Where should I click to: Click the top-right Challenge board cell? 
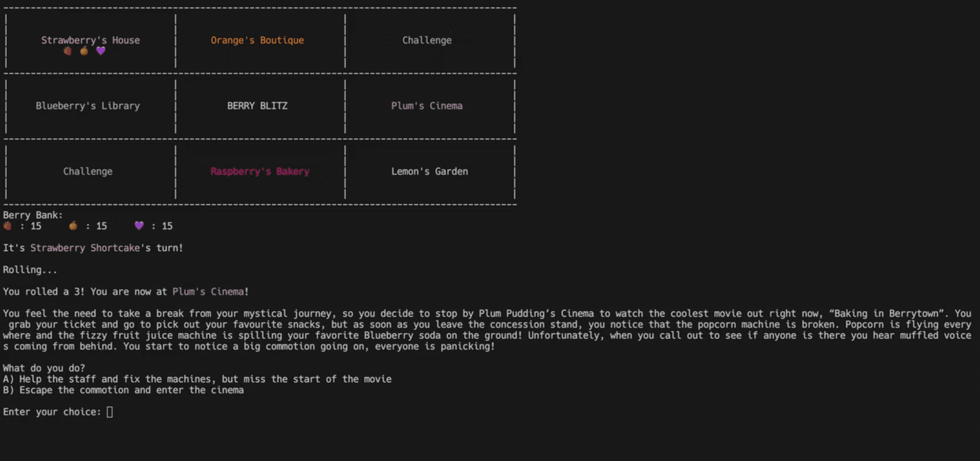[x=427, y=40]
